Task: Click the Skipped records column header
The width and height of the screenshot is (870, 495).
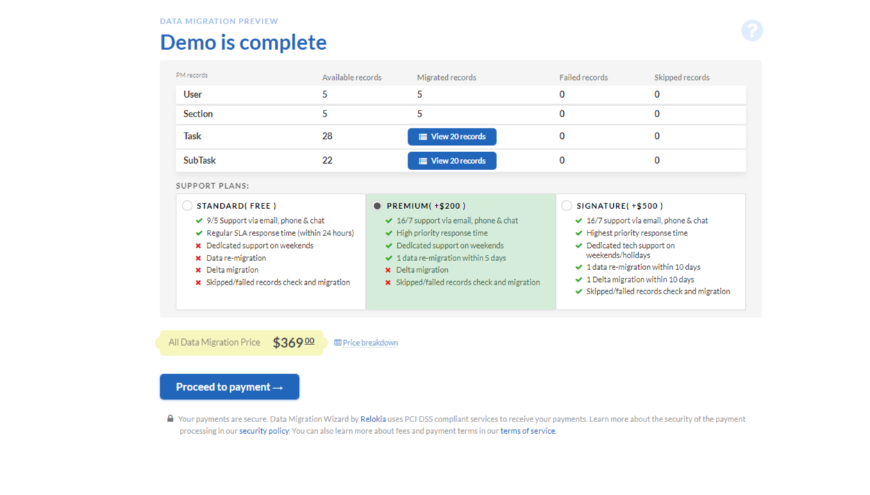Action: (x=682, y=77)
